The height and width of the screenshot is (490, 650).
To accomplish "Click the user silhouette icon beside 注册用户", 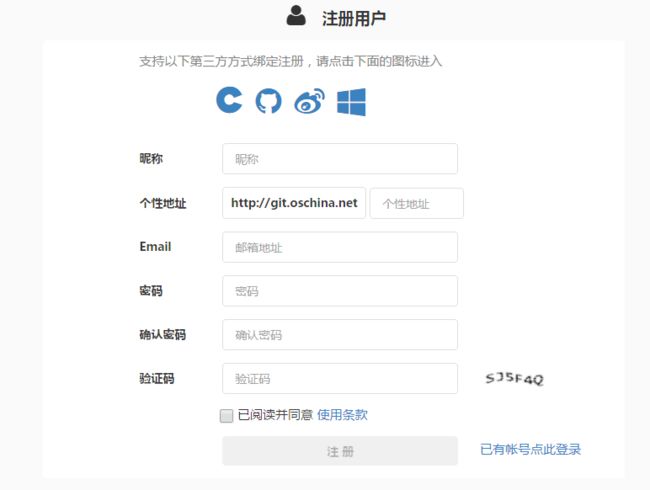I will 296,16.
